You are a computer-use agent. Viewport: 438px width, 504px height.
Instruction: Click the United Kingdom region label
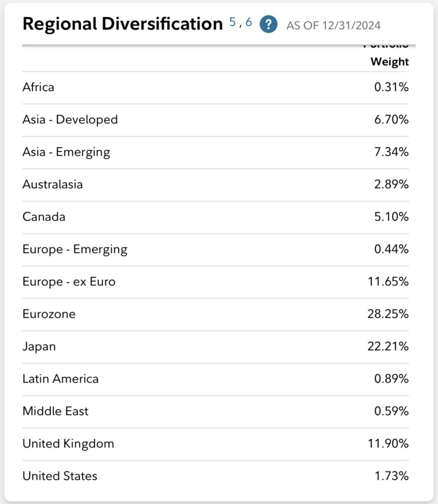coord(68,443)
